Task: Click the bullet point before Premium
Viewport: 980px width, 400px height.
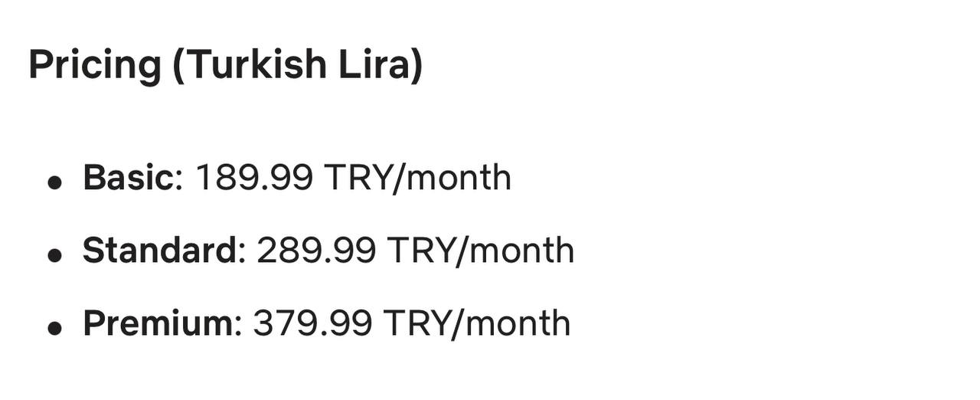Action: 54,328
